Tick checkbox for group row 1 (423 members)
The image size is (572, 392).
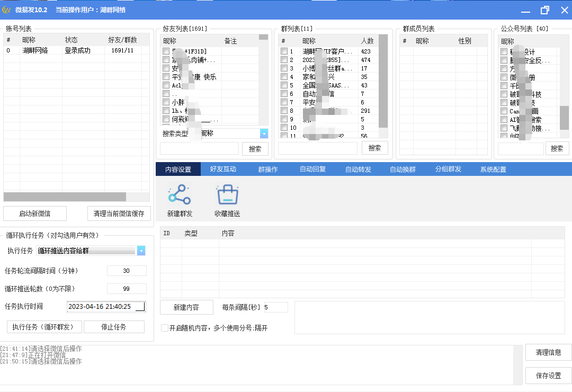[284, 51]
